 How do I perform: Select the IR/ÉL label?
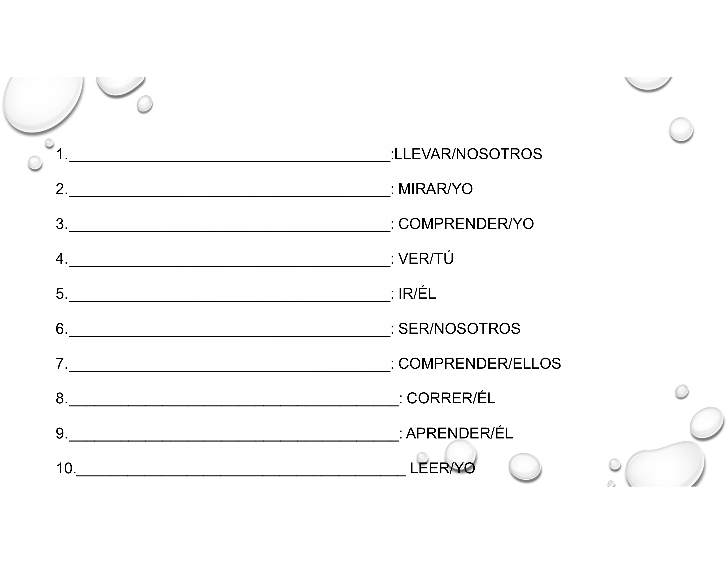pyautogui.click(x=417, y=294)
